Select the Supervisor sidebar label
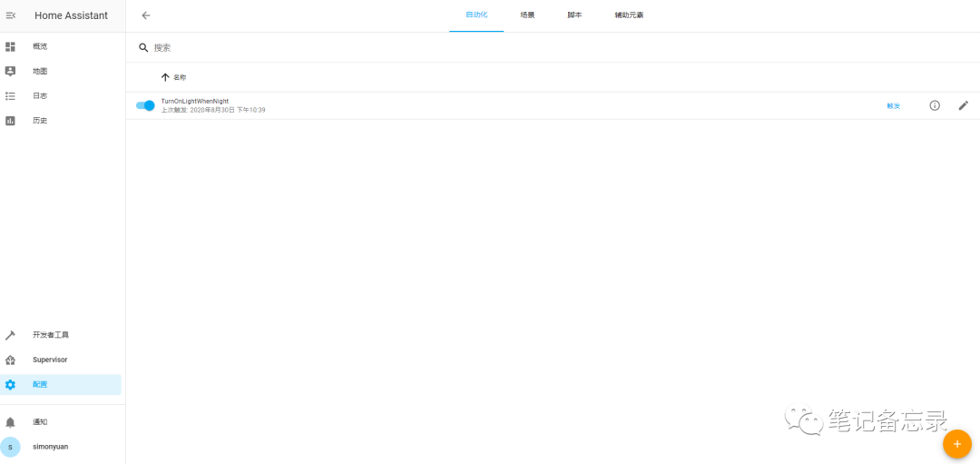 (x=50, y=360)
